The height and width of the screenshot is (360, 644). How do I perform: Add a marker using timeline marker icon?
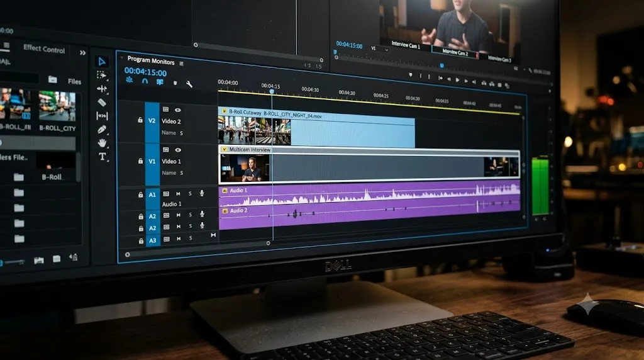[x=175, y=83]
